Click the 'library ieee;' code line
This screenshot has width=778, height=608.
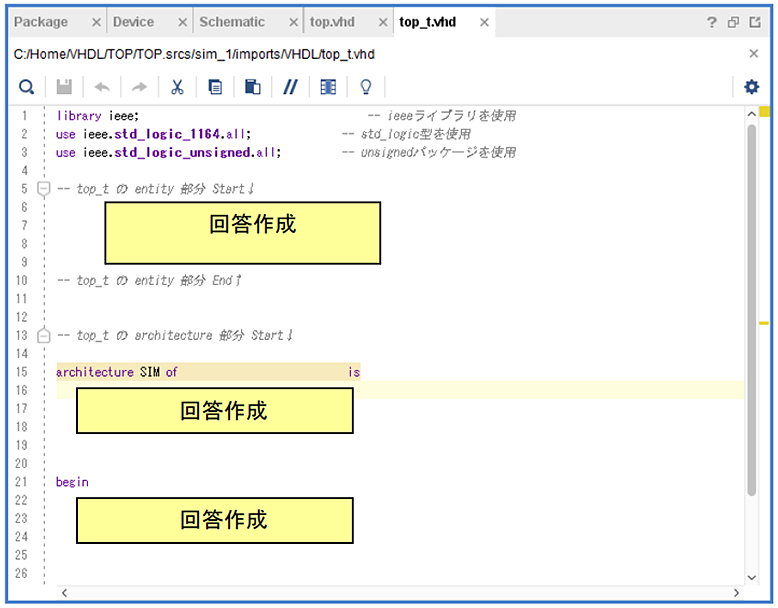pyautogui.click(x=98, y=116)
